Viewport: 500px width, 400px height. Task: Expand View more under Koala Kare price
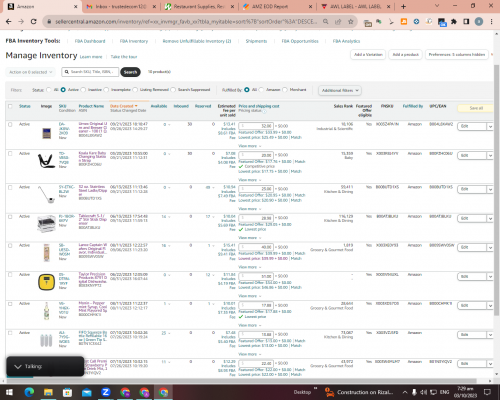(249, 180)
